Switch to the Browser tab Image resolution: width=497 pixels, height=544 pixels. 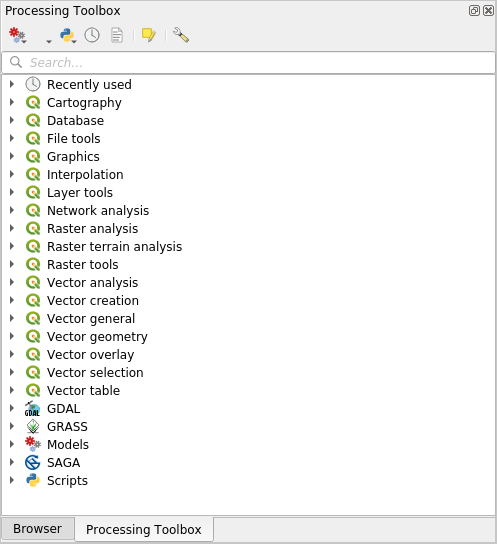click(37, 529)
